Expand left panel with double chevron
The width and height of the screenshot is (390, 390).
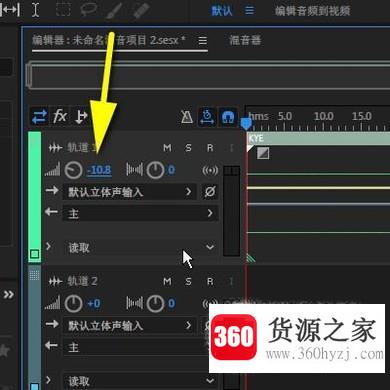[9, 294]
